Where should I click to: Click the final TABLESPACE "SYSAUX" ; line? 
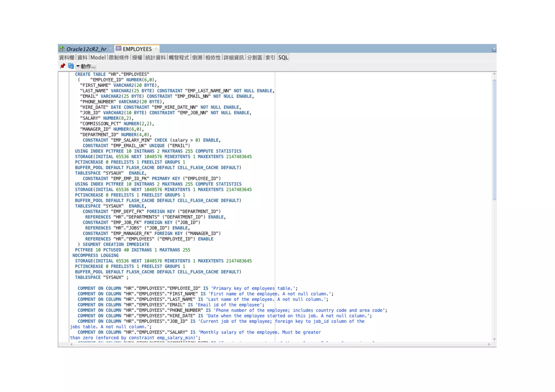pos(102,277)
